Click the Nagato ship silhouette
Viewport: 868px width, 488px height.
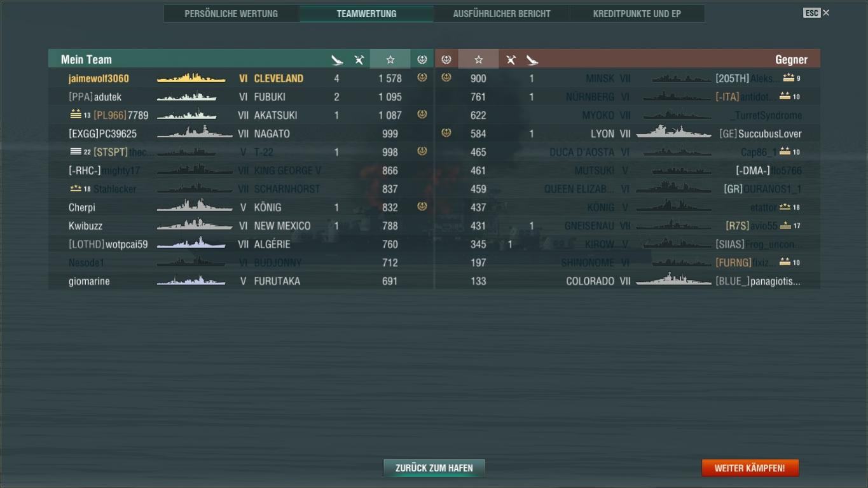click(x=195, y=133)
